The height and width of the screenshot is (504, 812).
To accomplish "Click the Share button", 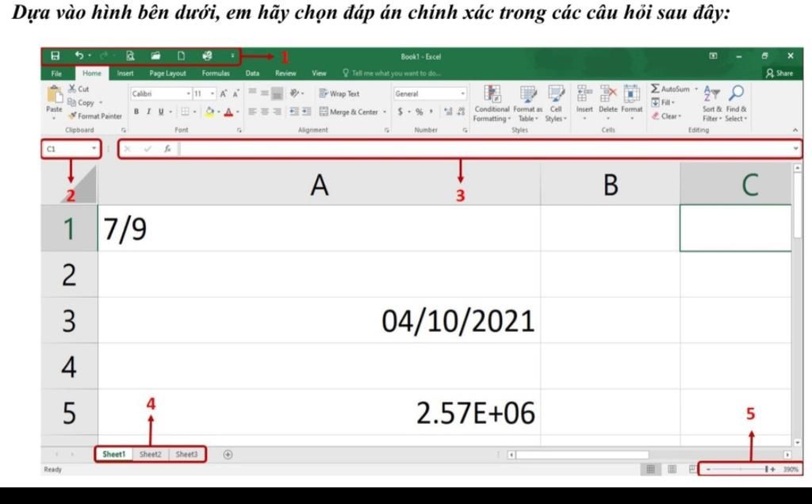I will point(779,73).
